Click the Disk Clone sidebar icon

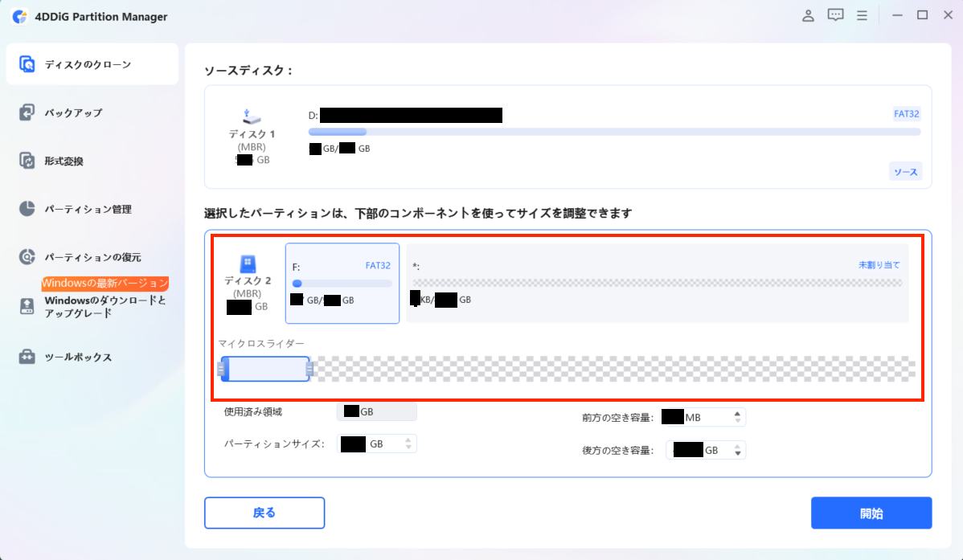coord(27,64)
